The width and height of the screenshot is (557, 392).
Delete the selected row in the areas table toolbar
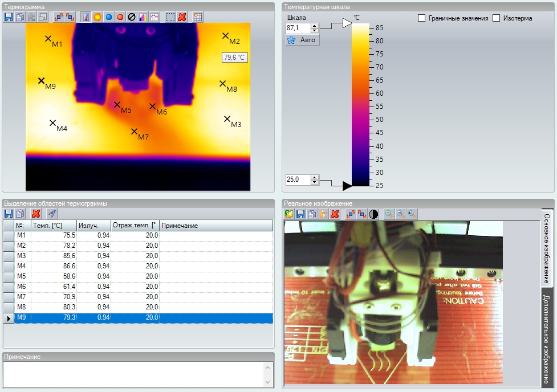36,214
